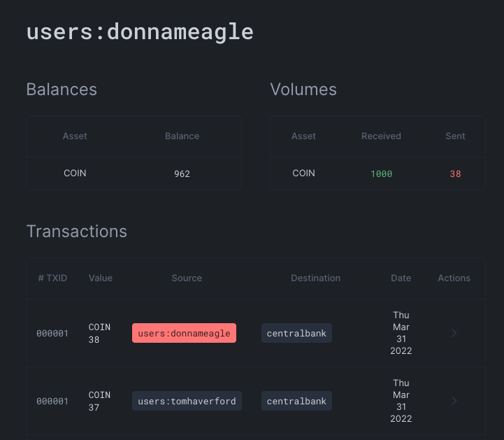Image resolution: width=504 pixels, height=440 pixels.
Task: Select the 962 balance value
Action: pyautogui.click(x=182, y=174)
